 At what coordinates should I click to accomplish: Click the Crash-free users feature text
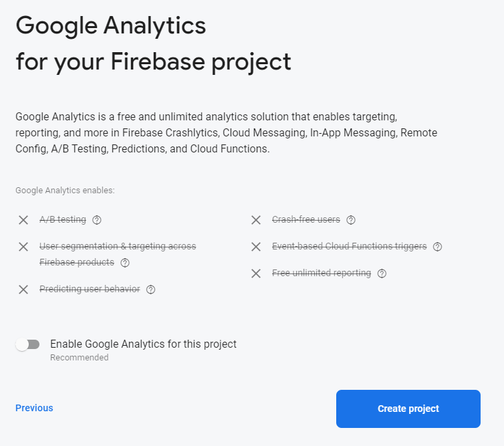(305, 219)
